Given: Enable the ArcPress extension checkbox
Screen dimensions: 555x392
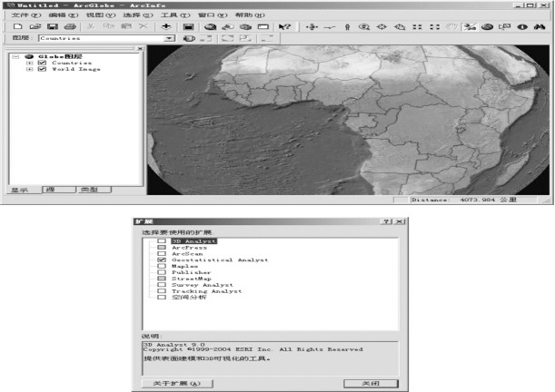Looking at the screenshot, I should (x=162, y=248).
